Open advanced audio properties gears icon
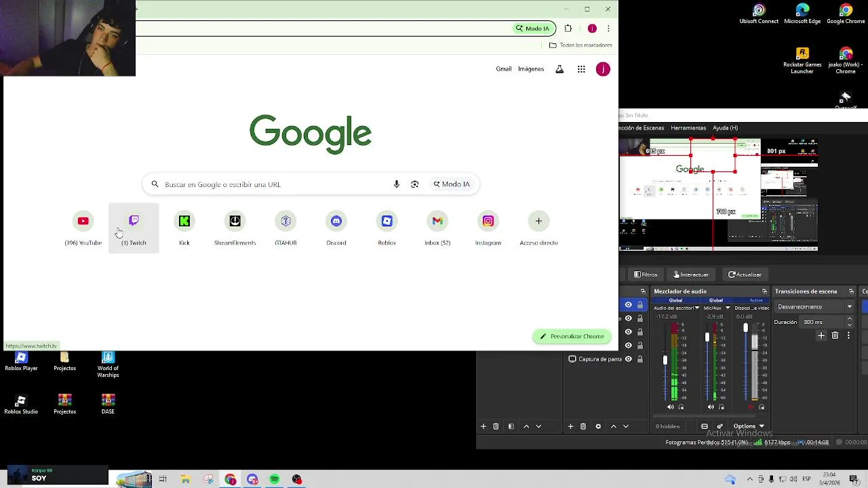The height and width of the screenshot is (488, 868). click(719, 426)
